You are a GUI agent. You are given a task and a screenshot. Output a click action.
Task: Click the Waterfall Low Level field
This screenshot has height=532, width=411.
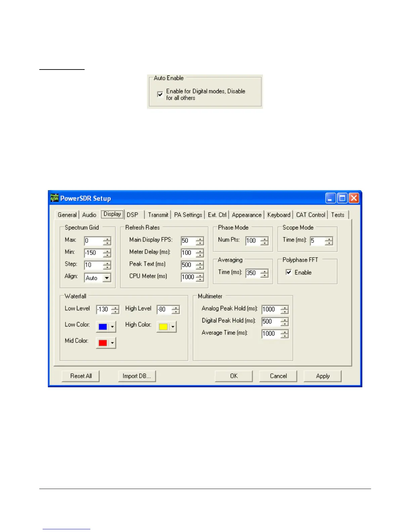103,309
